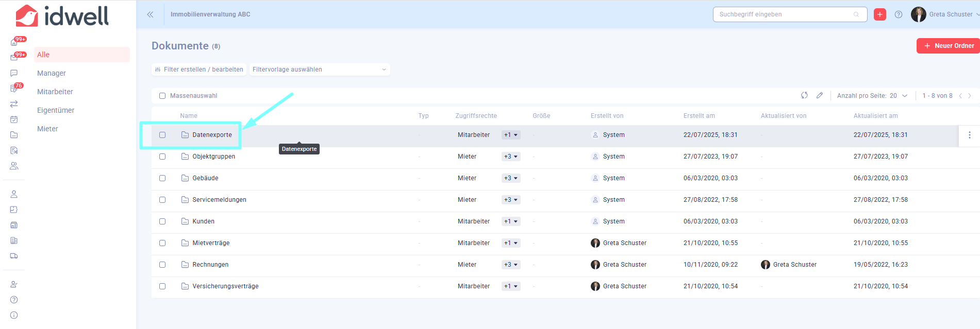Image resolution: width=980 pixels, height=329 pixels.
Task: Click the refresh icon above the table
Action: [x=804, y=95]
